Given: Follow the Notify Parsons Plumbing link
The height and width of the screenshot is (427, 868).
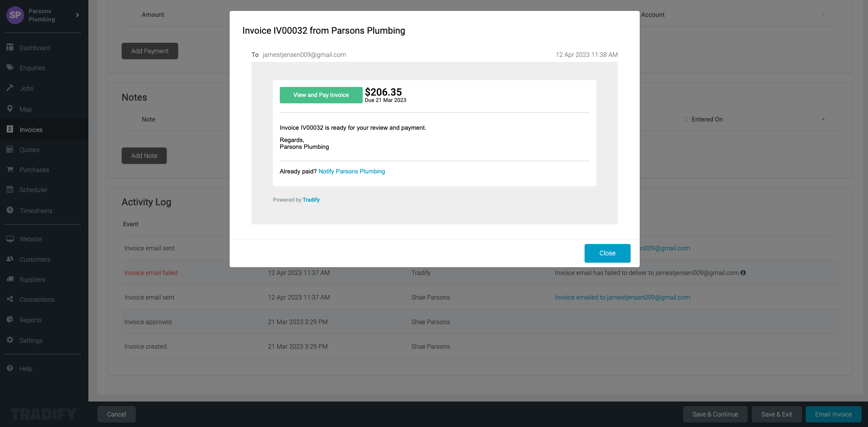Looking at the screenshot, I should click(x=351, y=172).
